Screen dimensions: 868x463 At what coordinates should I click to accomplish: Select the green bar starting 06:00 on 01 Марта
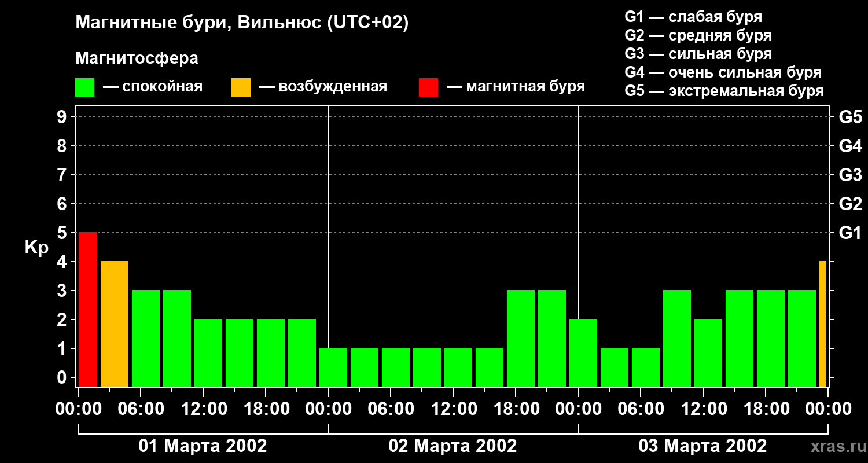(x=146, y=338)
